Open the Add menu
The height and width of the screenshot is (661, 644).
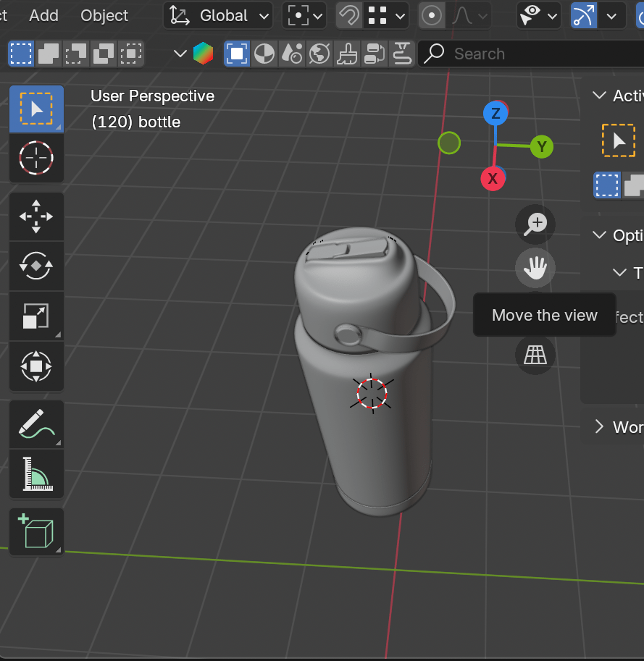(x=43, y=15)
